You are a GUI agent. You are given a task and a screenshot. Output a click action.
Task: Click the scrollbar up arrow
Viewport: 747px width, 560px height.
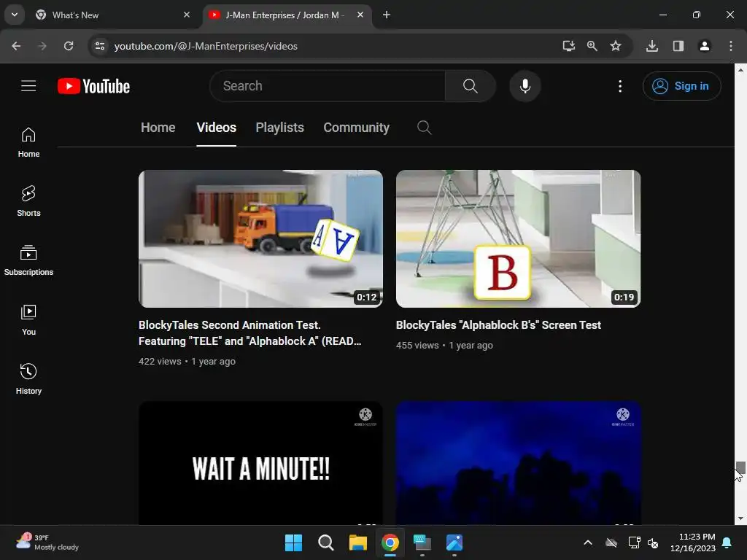coord(740,69)
